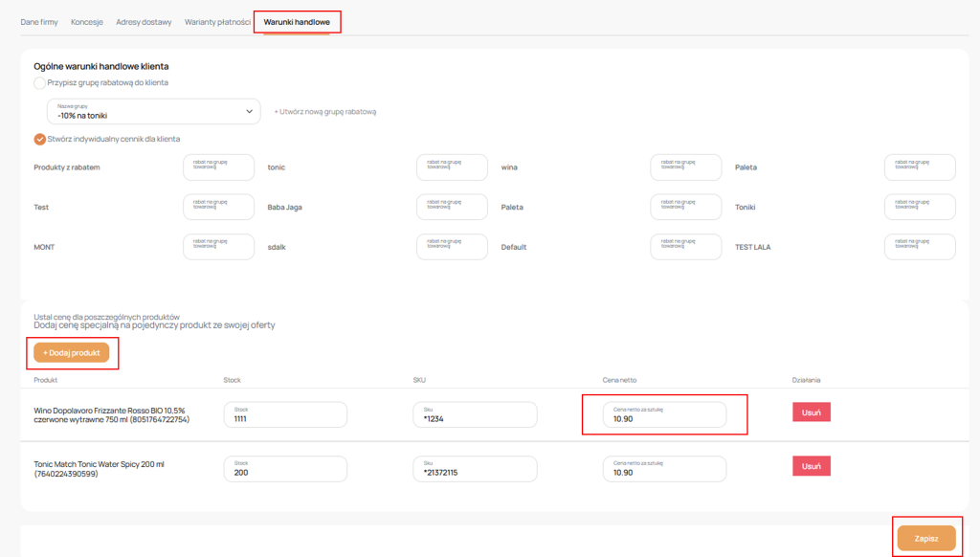980x557 pixels.
Task: Click Utwórz nową grupę rabatową link
Action: coord(324,112)
